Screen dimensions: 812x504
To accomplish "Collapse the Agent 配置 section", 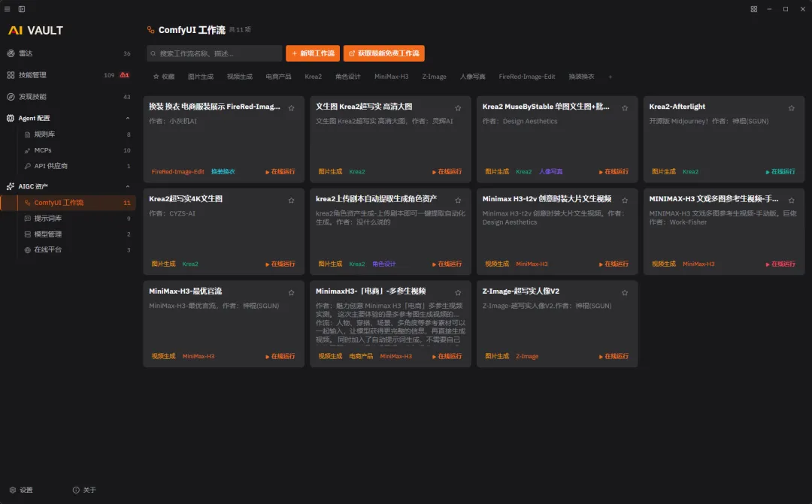I will [x=127, y=118].
